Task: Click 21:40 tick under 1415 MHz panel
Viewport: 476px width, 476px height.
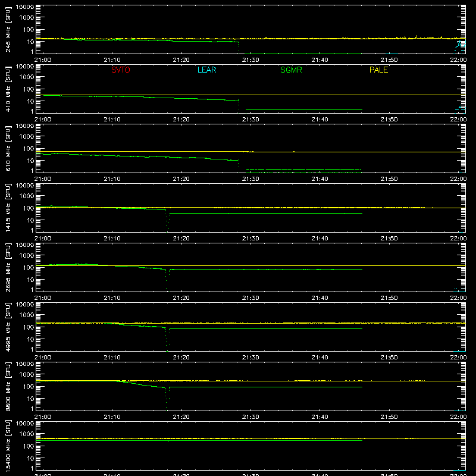Action: pos(320,239)
